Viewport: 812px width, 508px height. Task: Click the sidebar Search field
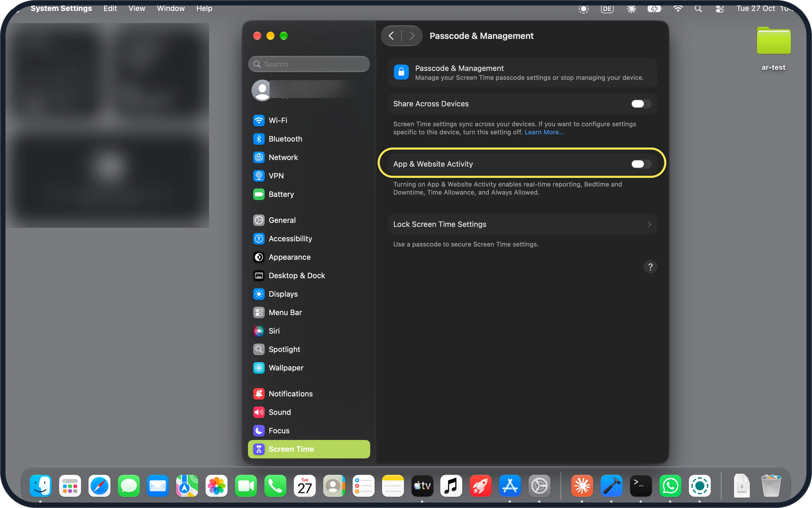[x=309, y=64]
